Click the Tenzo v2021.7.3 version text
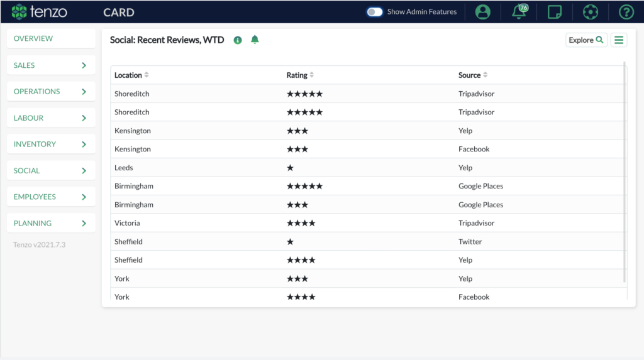This screenshot has height=360, width=644. point(40,244)
